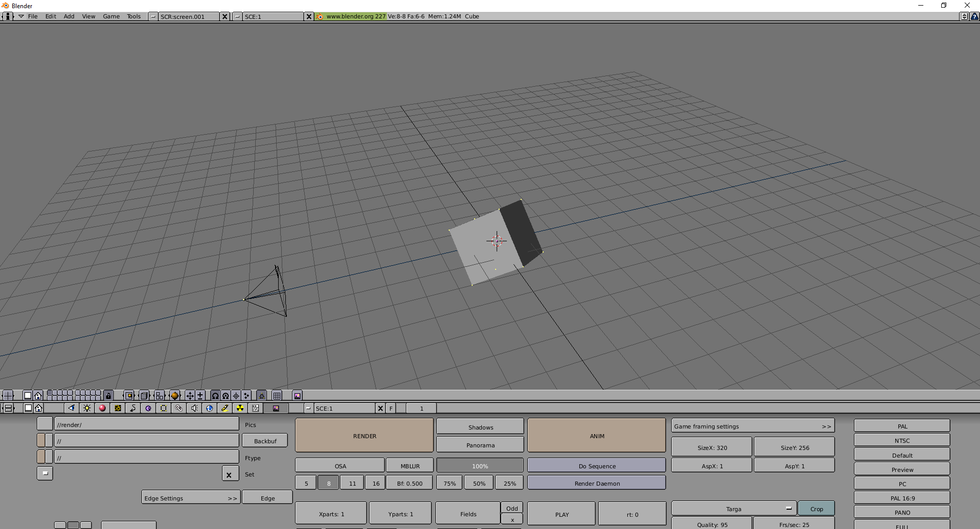Click the zoom plus/minus view icon
980x529 pixels.
tap(200, 395)
